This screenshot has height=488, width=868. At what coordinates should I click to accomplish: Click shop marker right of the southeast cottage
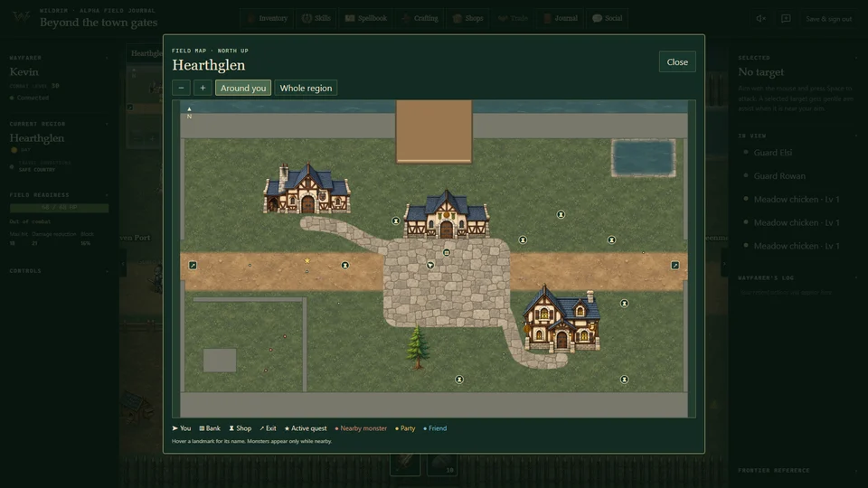tap(625, 304)
